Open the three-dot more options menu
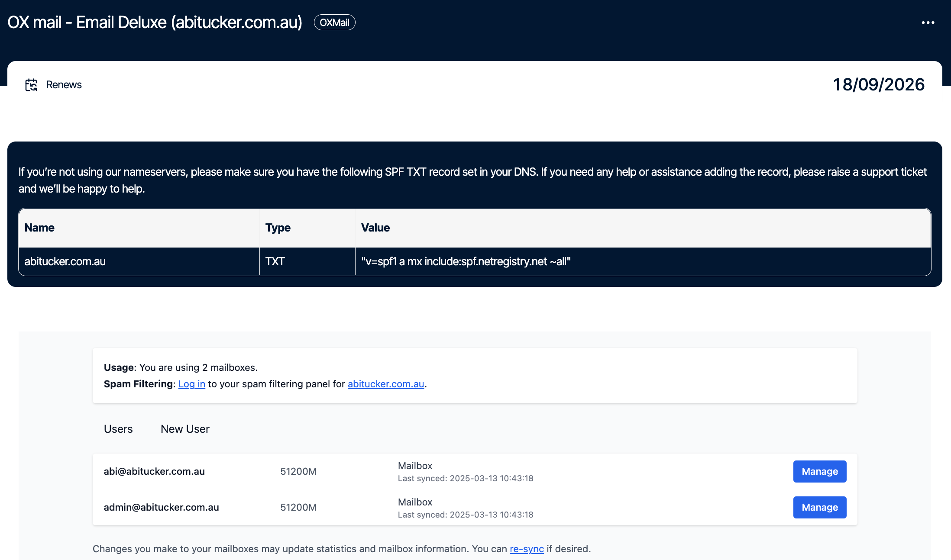951x560 pixels. [928, 23]
